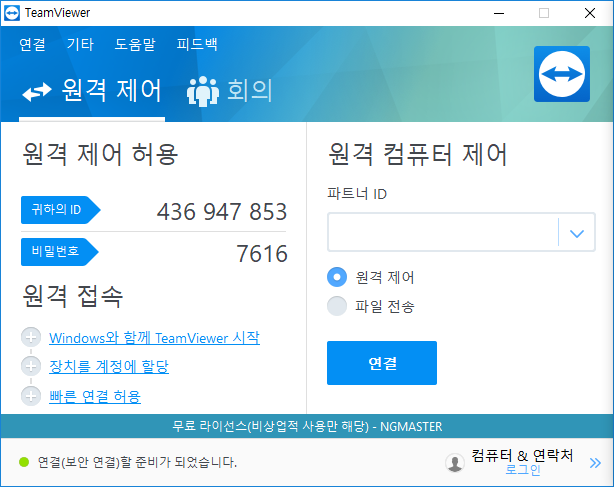Click the 로그인 link
Screen dimensions: 614x487
point(523,469)
